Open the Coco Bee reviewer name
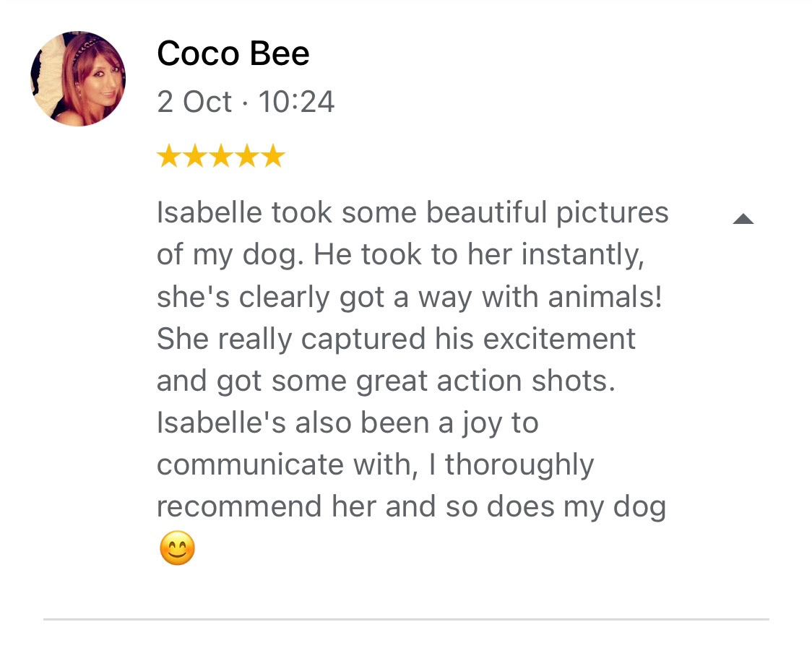This screenshot has width=812, height=653. pyautogui.click(x=233, y=53)
